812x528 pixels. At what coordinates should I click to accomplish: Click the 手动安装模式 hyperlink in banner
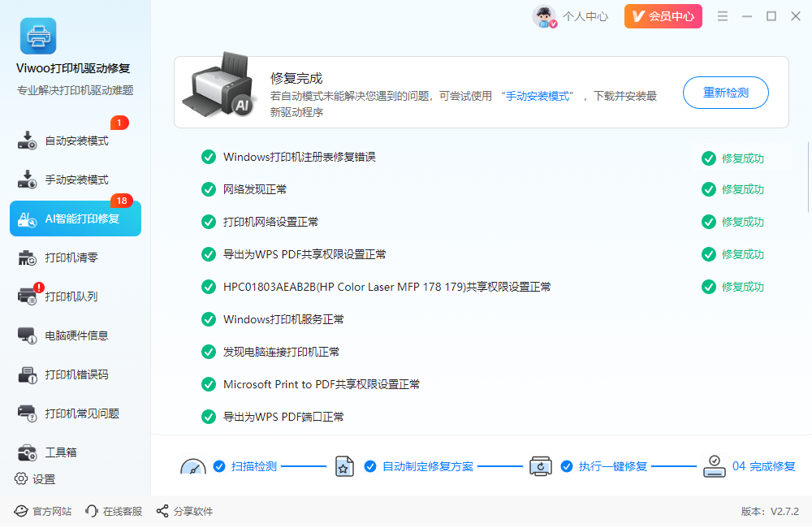tap(538, 96)
